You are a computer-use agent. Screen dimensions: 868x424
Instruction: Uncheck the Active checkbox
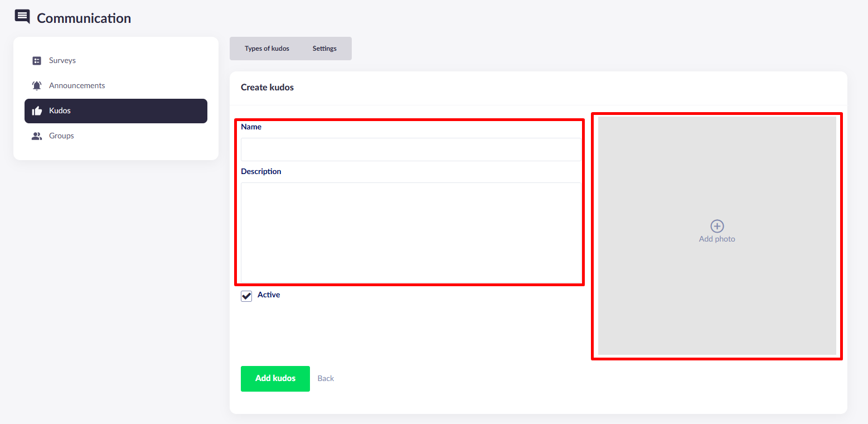click(x=246, y=296)
